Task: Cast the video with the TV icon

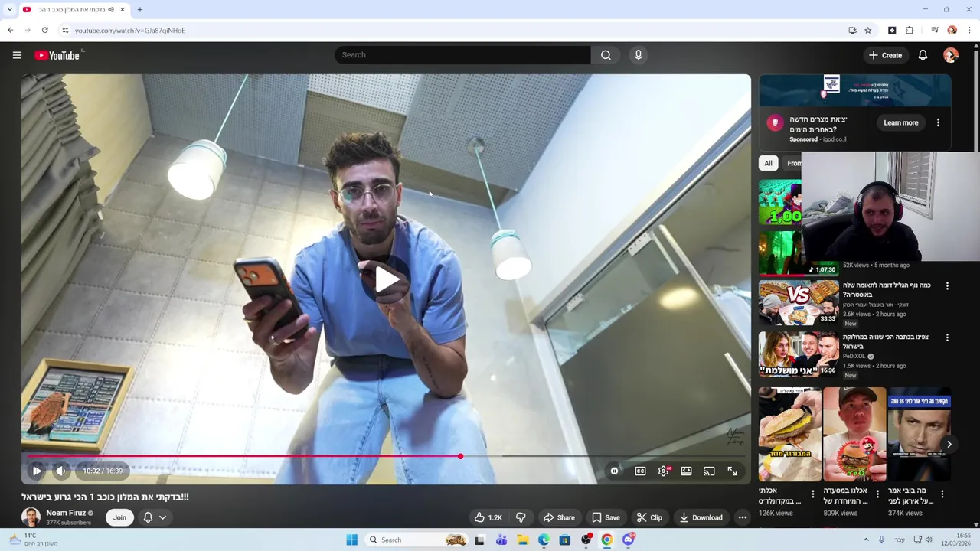Action: 709,471
